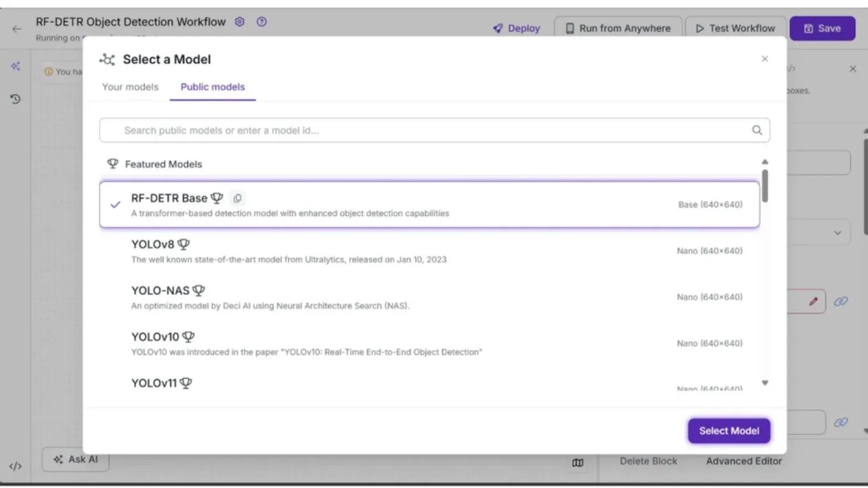Screen dimensions: 868x488
Task: Click the trophy icon beside YOLO-NAS
Action: click(x=199, y=291)
